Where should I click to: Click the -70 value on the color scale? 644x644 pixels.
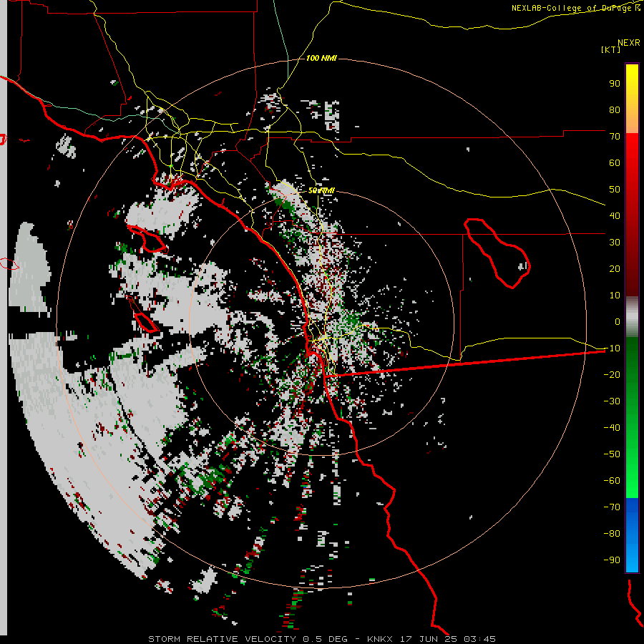point(612,507)
